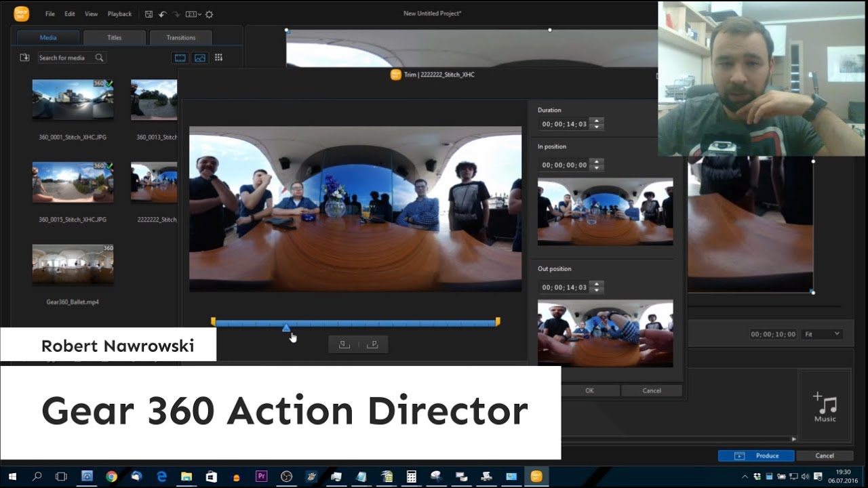Toggle the video clips filter button
The height and width of the screenshot is (488, 868).
click(x=180, y=58)
